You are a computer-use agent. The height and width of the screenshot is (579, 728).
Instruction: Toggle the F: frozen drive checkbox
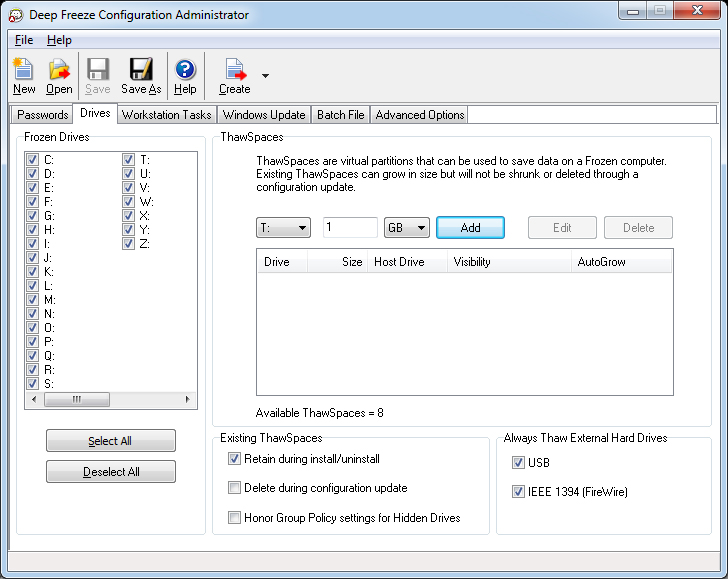[32, 202]
